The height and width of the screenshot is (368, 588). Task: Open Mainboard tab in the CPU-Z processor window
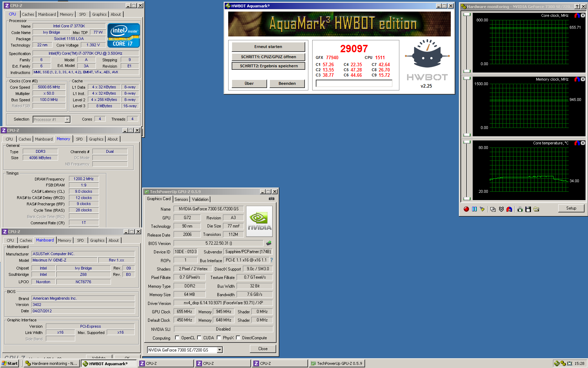47,14
